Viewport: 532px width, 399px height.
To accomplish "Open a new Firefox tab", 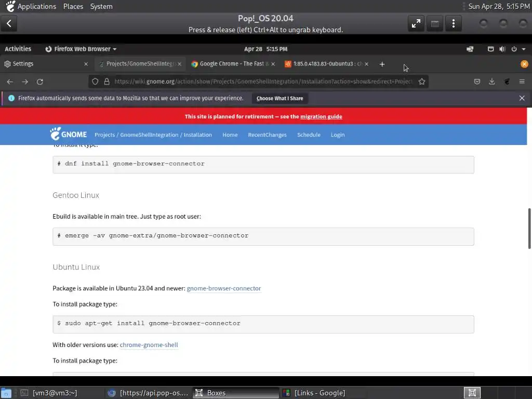I will pos(382,64).
